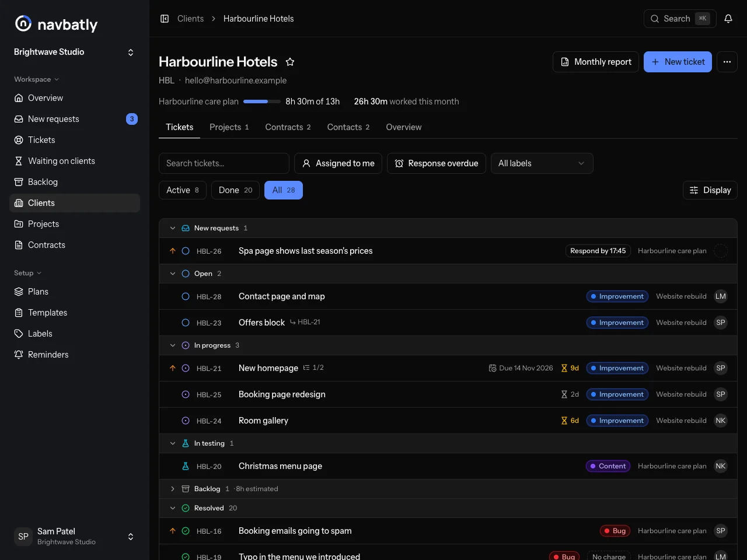Viewport: 747px width, 560px height.
Task: Focus the Search tickets field
Action: (x=224, y=163)
